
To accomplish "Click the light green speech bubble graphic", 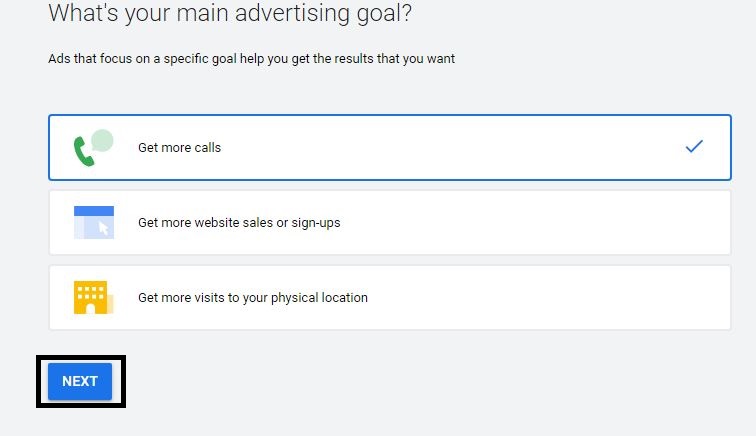I will tap(102, 140).
